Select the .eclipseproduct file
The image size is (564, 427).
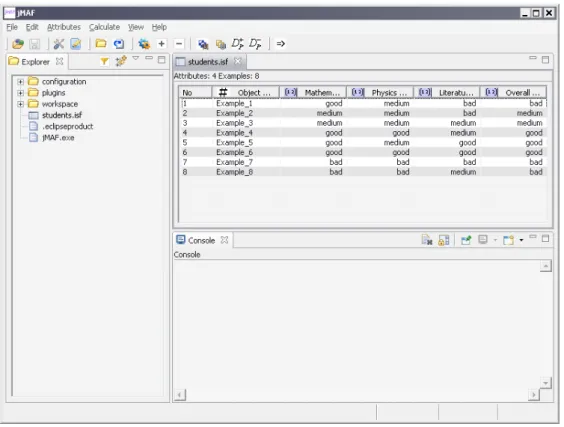(x=67, y=127)
